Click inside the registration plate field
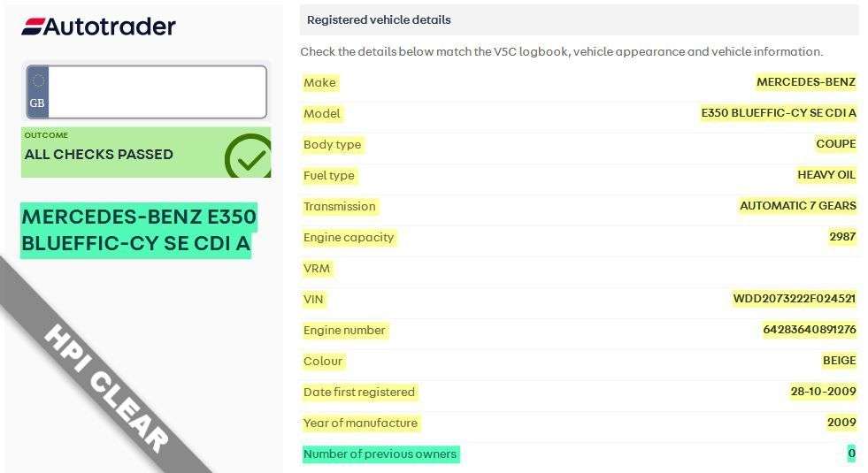Screen dimensions: 868x473 click(157, 92)
